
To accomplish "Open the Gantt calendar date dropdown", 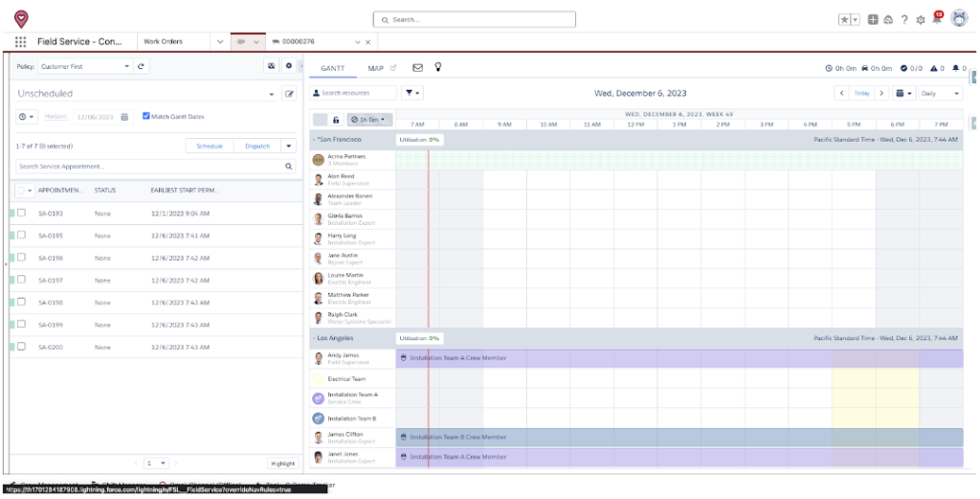I will pyautogui.click(x=903, y=93).
